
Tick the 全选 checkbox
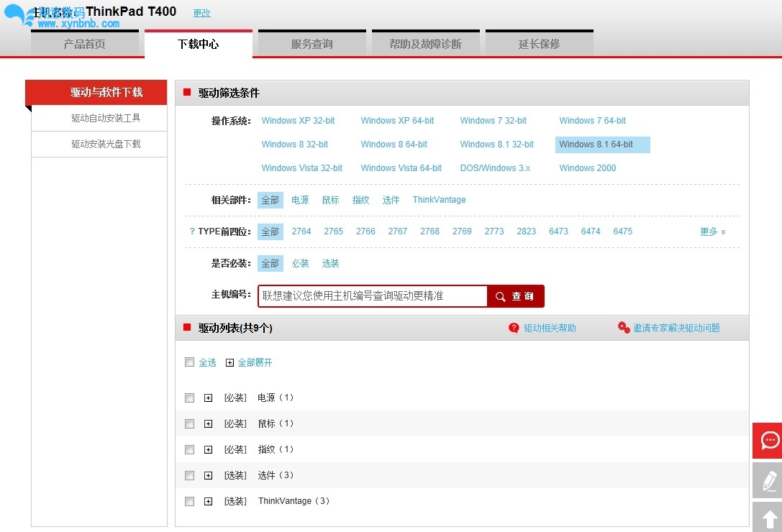pyautogui.click(x=189, y=362)
